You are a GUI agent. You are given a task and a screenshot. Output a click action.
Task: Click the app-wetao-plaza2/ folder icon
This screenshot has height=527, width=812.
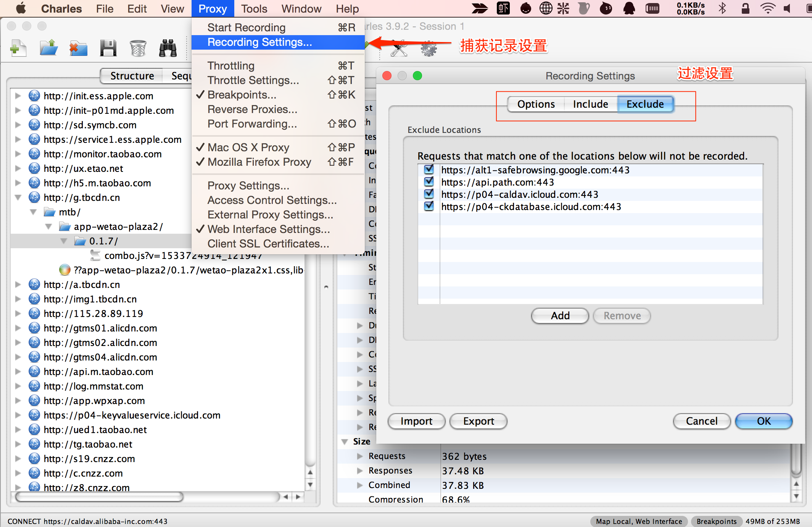pos(65,226)
